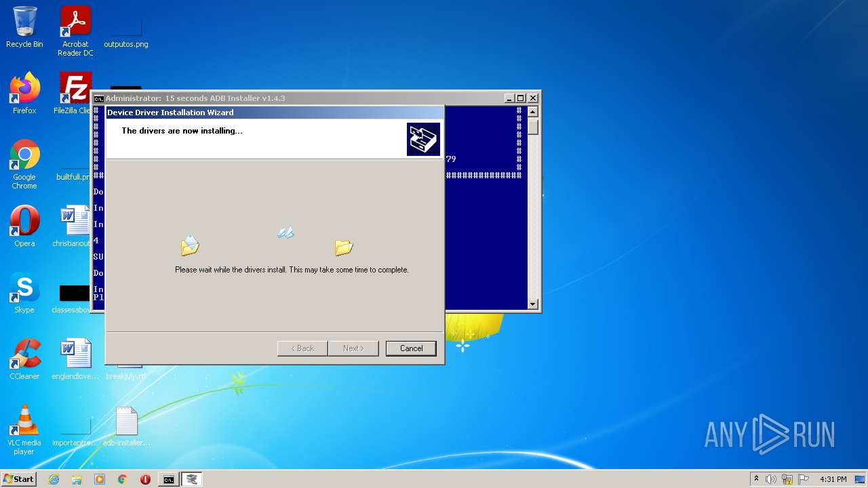Open Windows Explorer from the taskbar

[77, 479]
